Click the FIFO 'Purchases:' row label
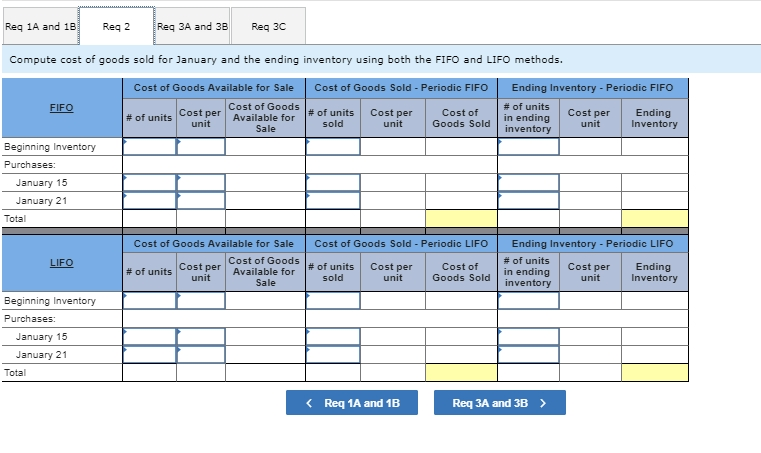Image resolution: width=761 pixels, height=453 pixels. pyautogui.click(x=30, y=165)
